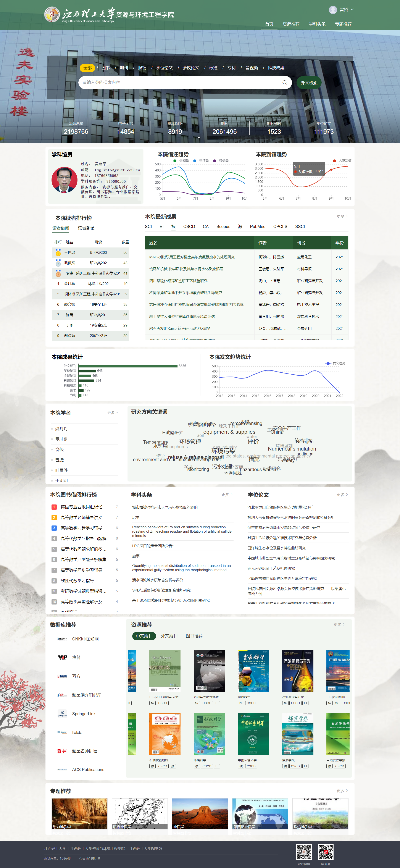Open the ACS Publications logo icon
Screen dimensions: 400x868
click(x=62, y=770)
